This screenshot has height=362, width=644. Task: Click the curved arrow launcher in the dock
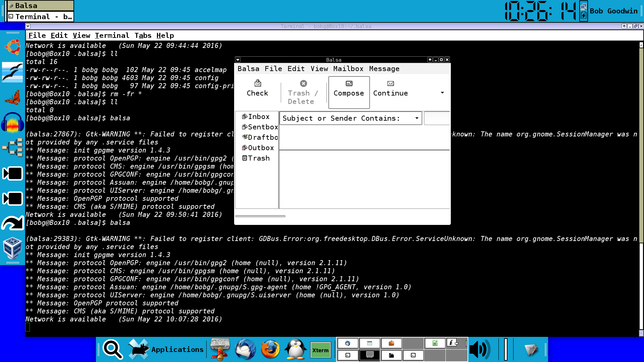coord(13,223)
